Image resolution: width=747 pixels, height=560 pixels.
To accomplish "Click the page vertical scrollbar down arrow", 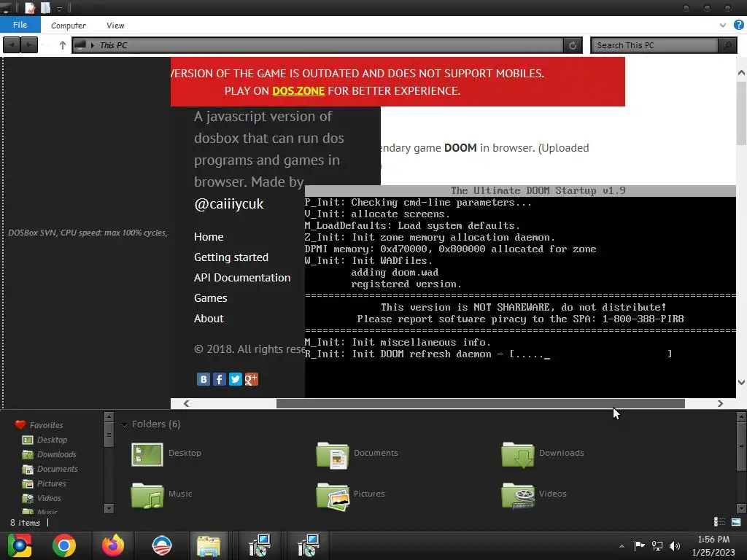I will [x=741, y=382].
